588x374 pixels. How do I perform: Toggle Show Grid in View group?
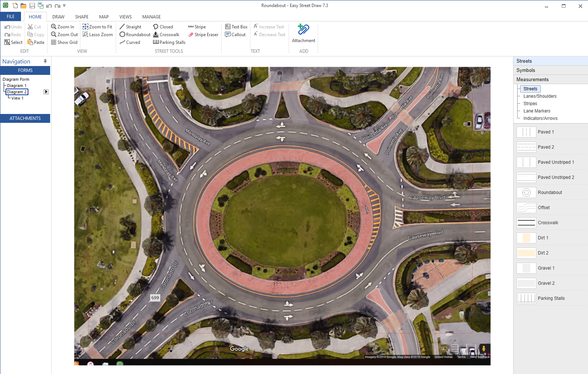(65, 42)
